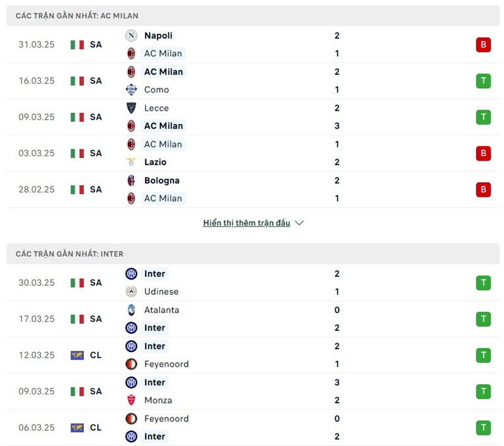Select the Inter recent matches header

69,254
